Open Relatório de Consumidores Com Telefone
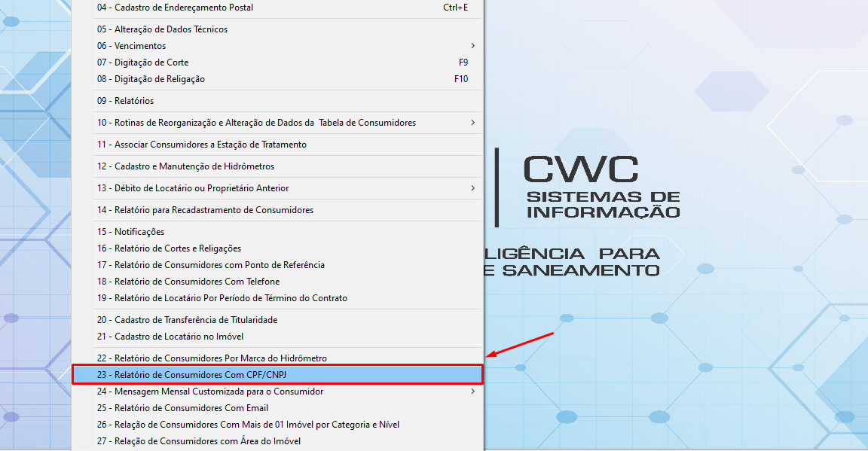Image resolution: width=868 pixels, height=451 pixels. click(x=188, y=282)
